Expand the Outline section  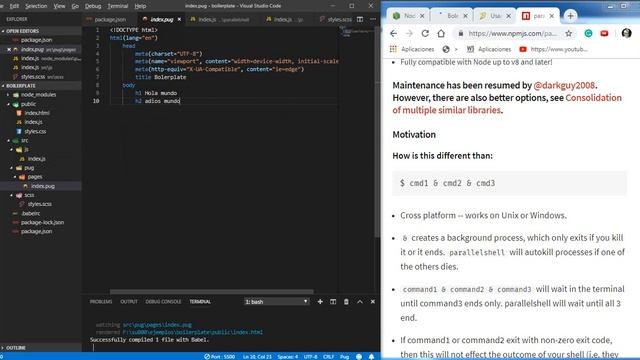pyautogui.click(x=16, y=348)
